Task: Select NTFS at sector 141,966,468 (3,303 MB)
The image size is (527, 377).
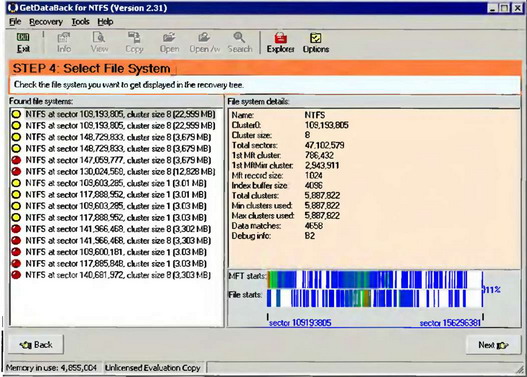Action: tap(118, 241)
